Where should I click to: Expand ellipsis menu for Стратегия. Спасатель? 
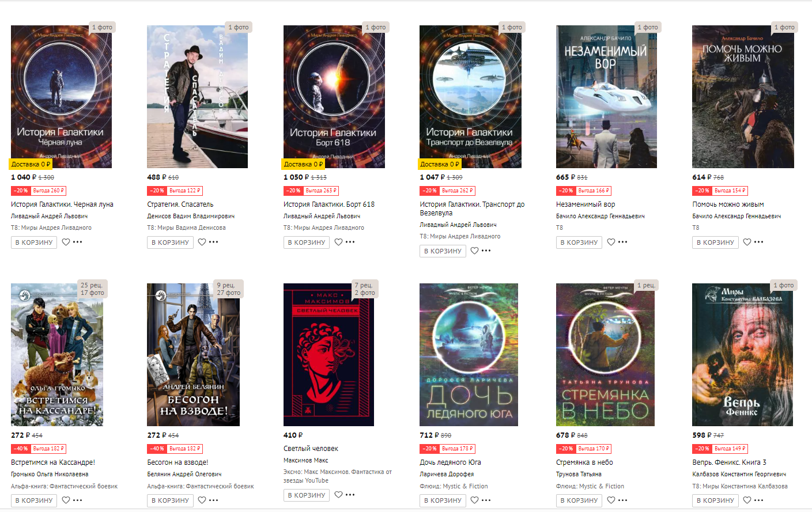point(214,242)
